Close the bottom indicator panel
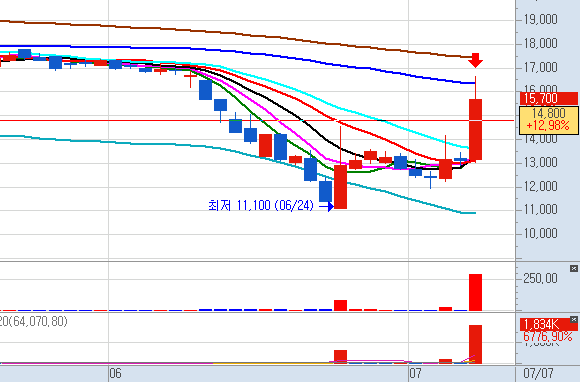The height and width of the screenshot is (382, 580). point(573,320)
